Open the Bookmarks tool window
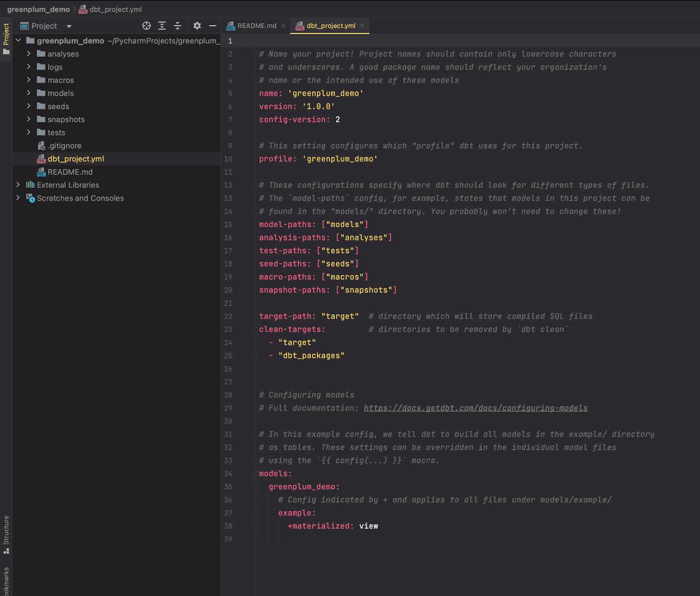The width and height of the screenshot is (700, 596). [6, 581]
